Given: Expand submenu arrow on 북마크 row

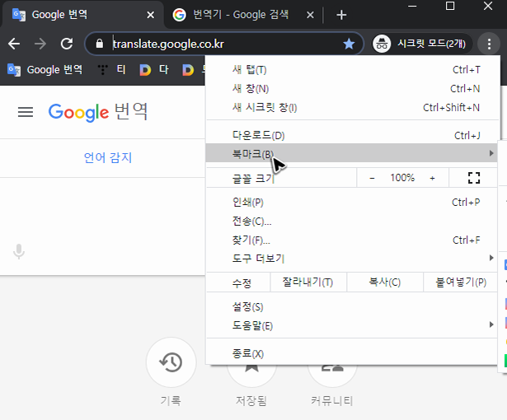Looking at the screenshot, I should coord(491,153).
